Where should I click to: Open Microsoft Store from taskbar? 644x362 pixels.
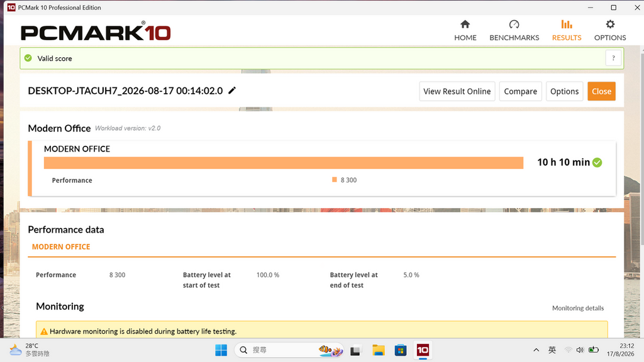pyautogui.click(x=401, y=350)
